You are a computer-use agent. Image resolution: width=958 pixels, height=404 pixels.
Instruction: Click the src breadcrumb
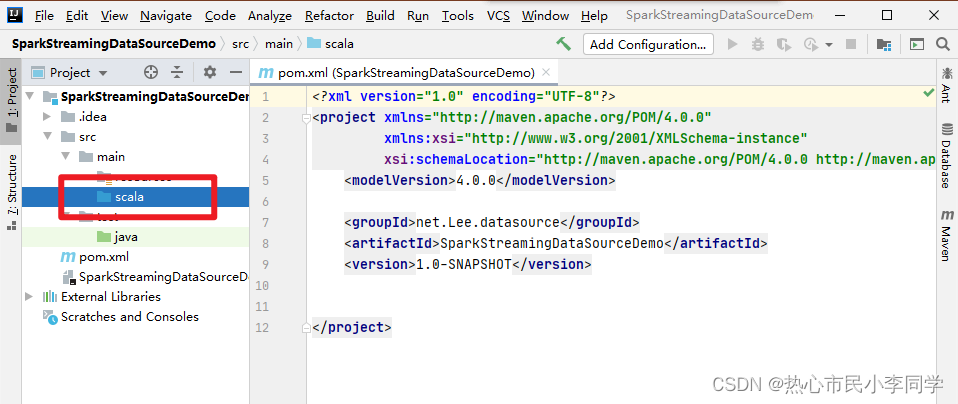pyautogui.click(x=240, y=44)
